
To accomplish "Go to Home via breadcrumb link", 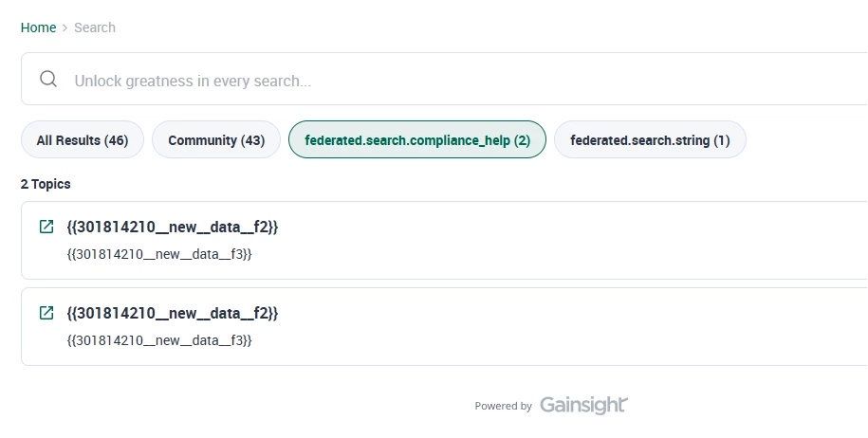I will [x=38, y=27].
